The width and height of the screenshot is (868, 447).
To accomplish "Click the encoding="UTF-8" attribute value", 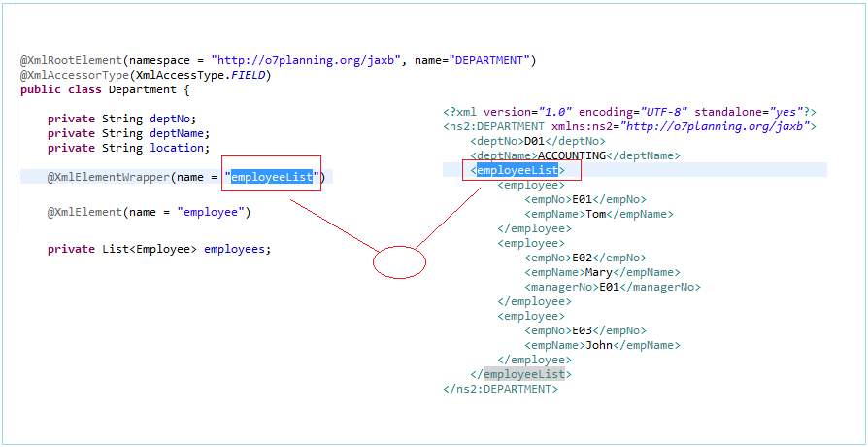I will point(664,112).
